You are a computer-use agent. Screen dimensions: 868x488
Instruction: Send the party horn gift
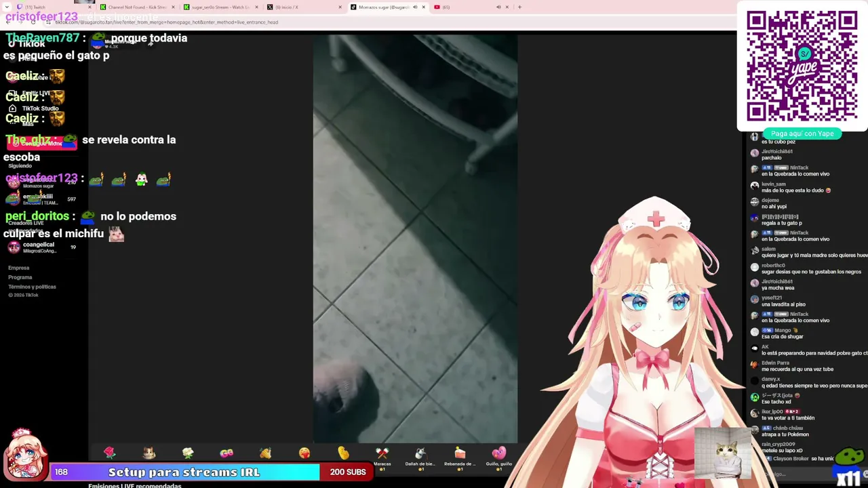pyautogui.click(x=265, y=453)
